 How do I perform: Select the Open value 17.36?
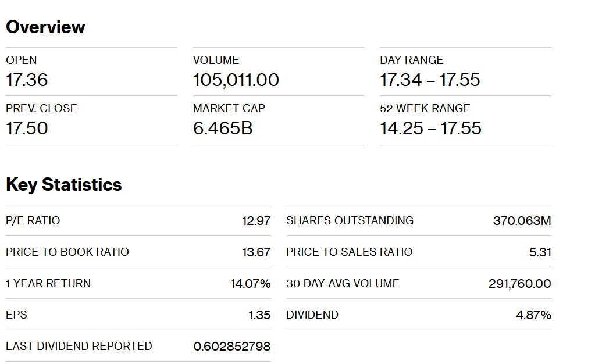click(x=27, y=80)
